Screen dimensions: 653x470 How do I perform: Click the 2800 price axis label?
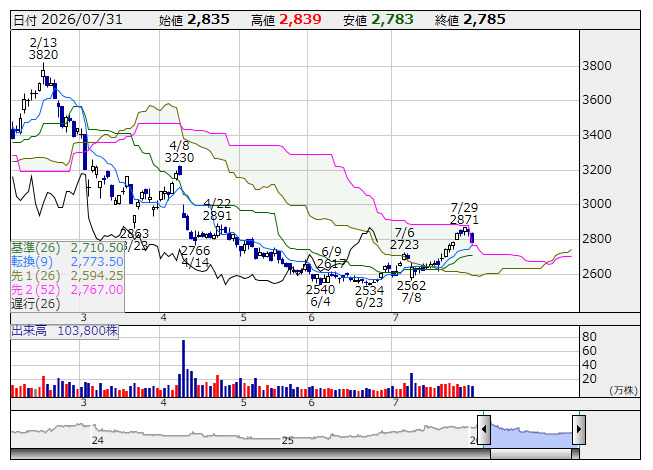coord(597,239)
